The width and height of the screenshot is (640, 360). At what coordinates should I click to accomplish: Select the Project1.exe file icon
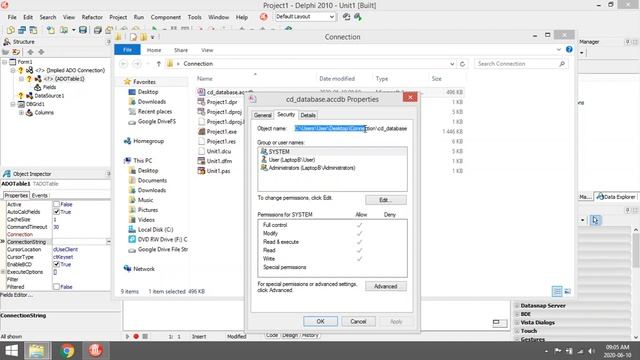click(x=201, y=131)
